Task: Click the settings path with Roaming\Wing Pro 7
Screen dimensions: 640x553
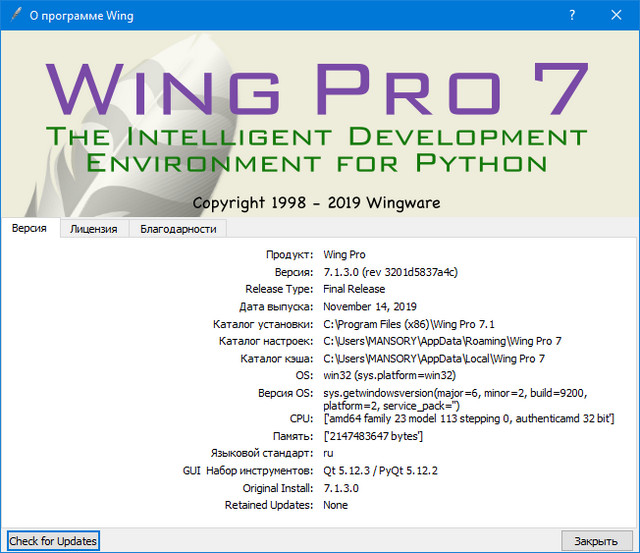Action: 442,341
